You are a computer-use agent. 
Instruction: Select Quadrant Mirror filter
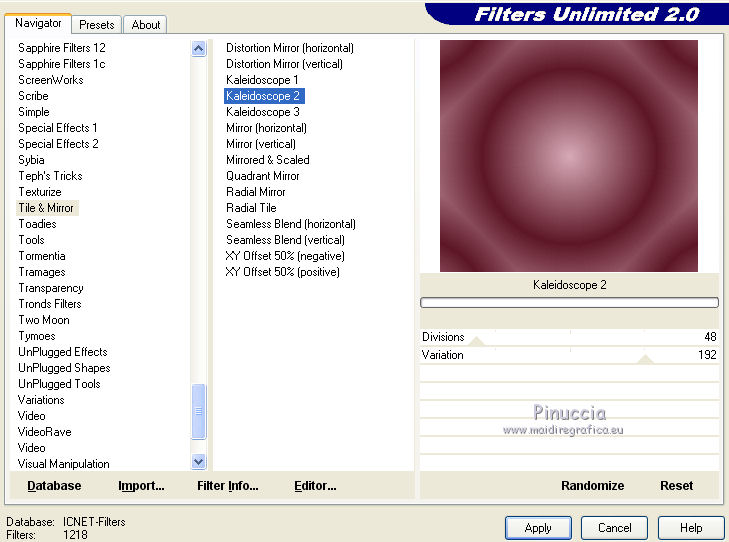coord(262,176)
